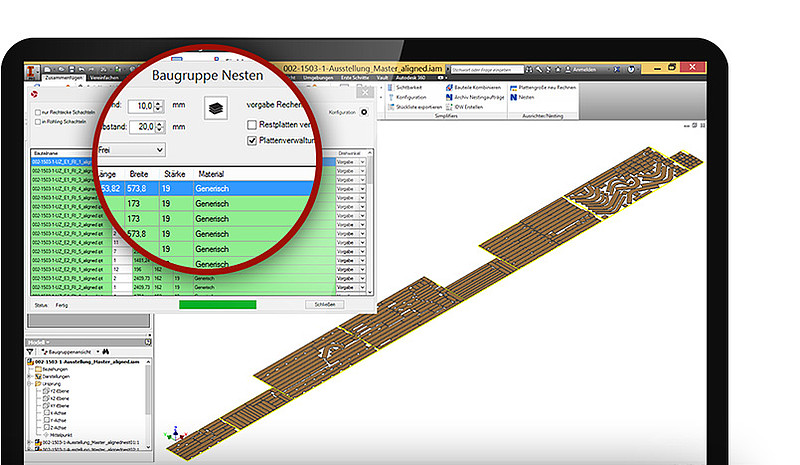
Task: Open the Vault ribbon tab
Action: pos(383,78)
